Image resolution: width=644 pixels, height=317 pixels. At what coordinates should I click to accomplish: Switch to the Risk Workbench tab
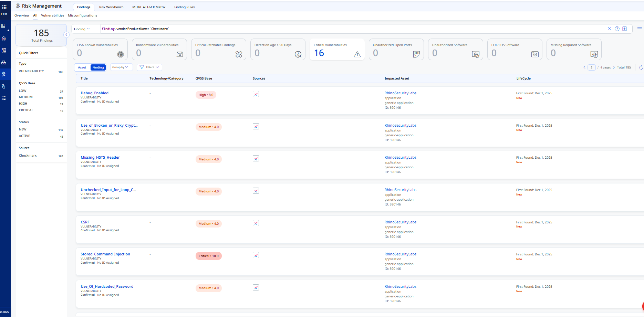(x=111, y=7)
